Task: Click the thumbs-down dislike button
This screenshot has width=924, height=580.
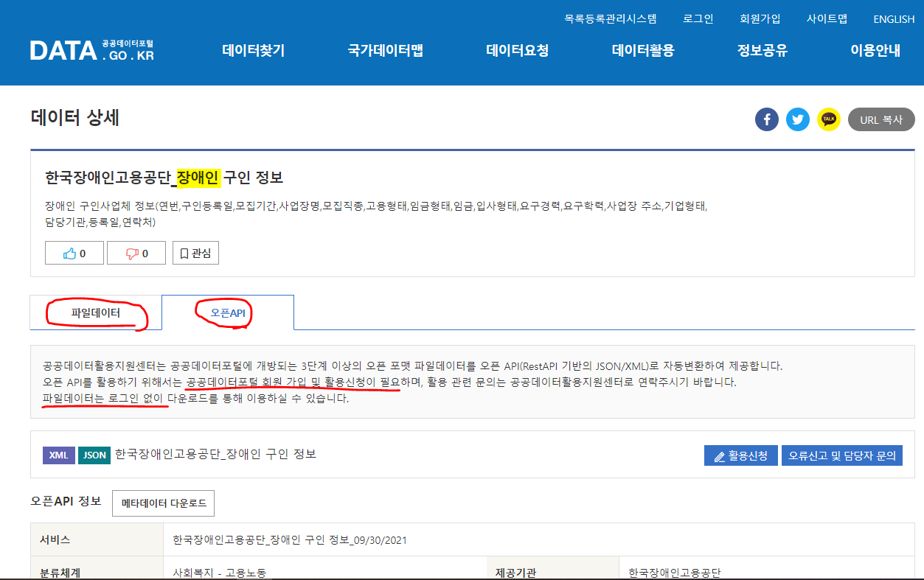Action: 136,253
